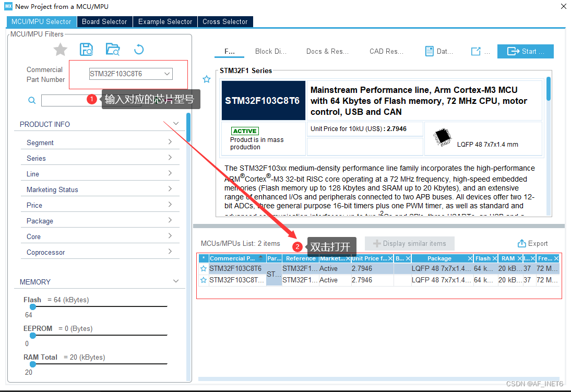Click Display similar items button
The image size is (571, 392).
pyautogui.click(x=410, y=243)
